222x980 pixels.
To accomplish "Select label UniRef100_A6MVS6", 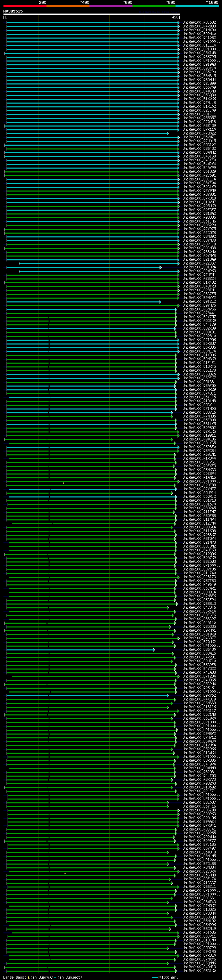I will tap(199, 309).
